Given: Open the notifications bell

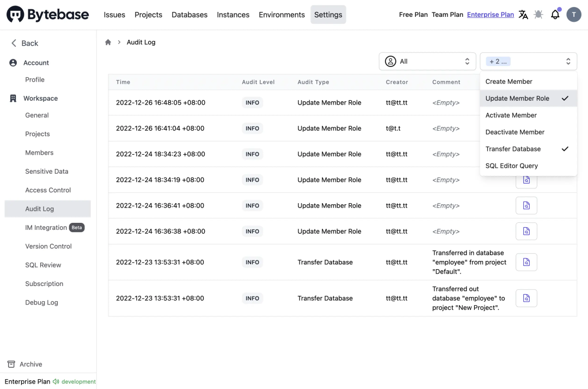Looking at the screenshot, I should point(555,15).
